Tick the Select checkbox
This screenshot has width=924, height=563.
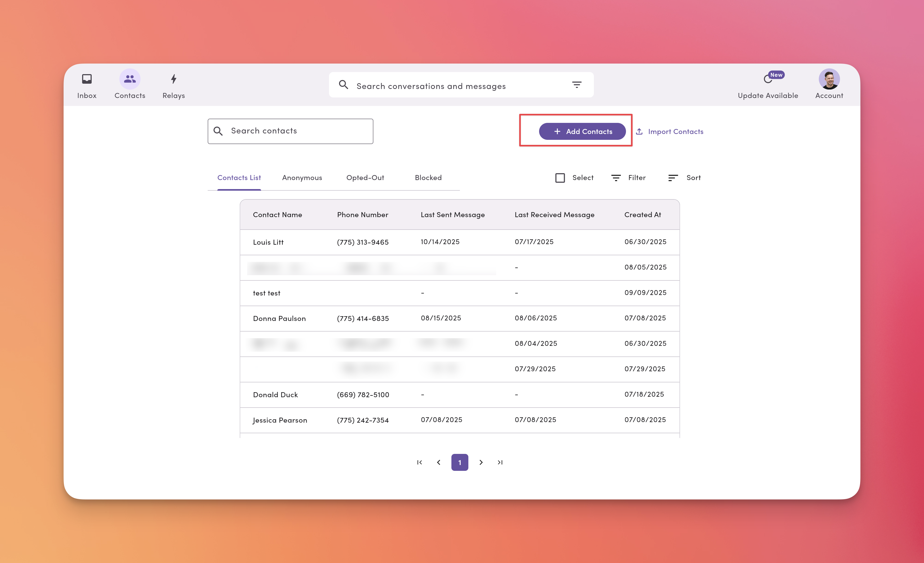(560, 178)
